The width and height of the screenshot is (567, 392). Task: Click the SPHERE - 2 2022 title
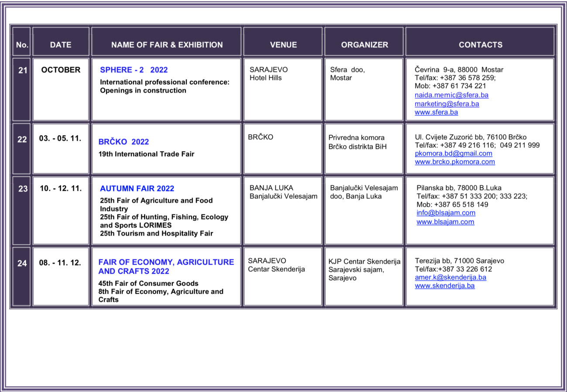pyautogui.click(x=134, y=70)
